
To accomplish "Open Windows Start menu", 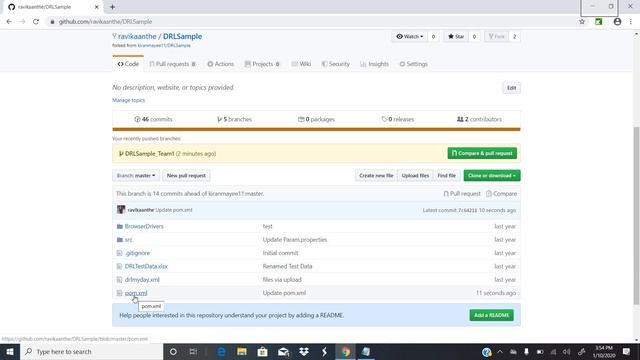I will [10, 351].
